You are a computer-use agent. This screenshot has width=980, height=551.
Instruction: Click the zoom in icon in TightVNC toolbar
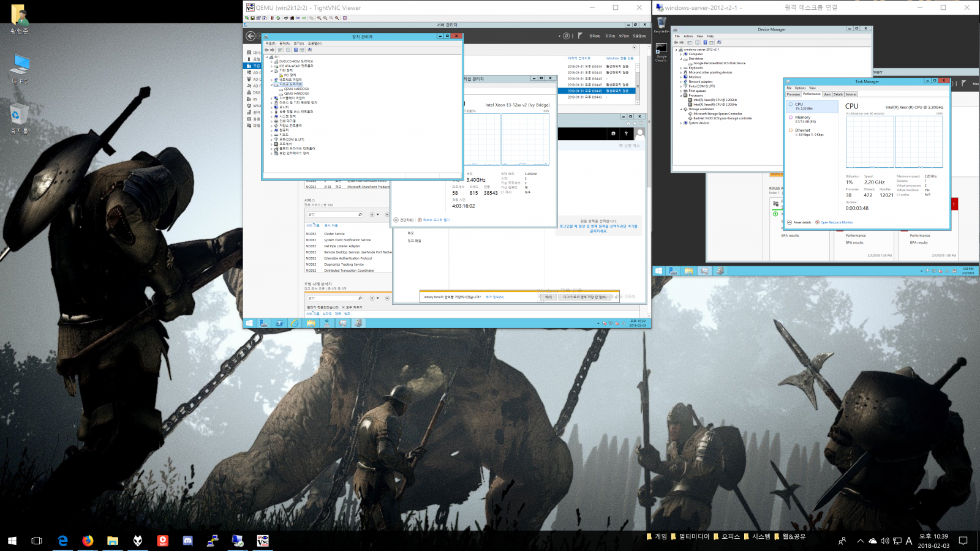click(319, 18)
